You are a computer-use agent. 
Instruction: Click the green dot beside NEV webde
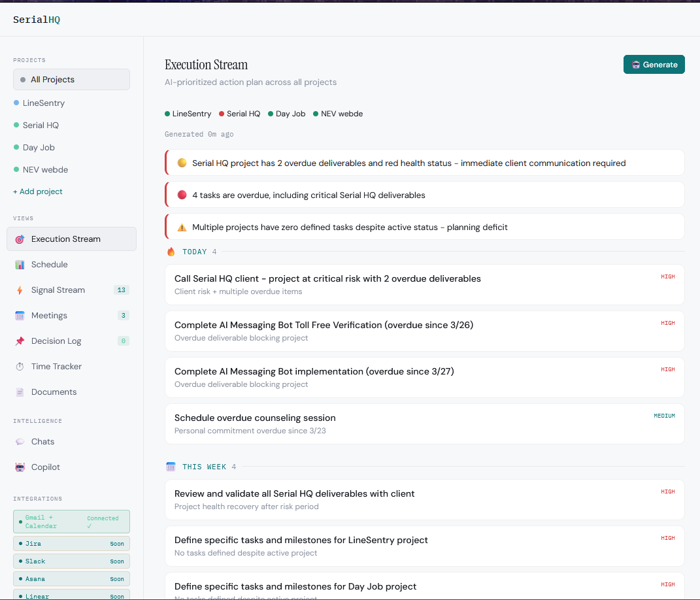[x=15, y=169]
